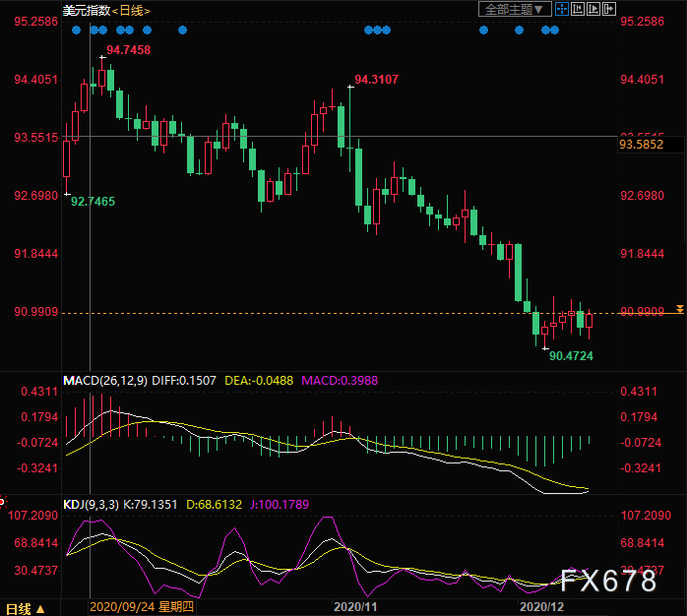
Task: Click the 94.3107 peak price annotation
Action: [376, 80]
